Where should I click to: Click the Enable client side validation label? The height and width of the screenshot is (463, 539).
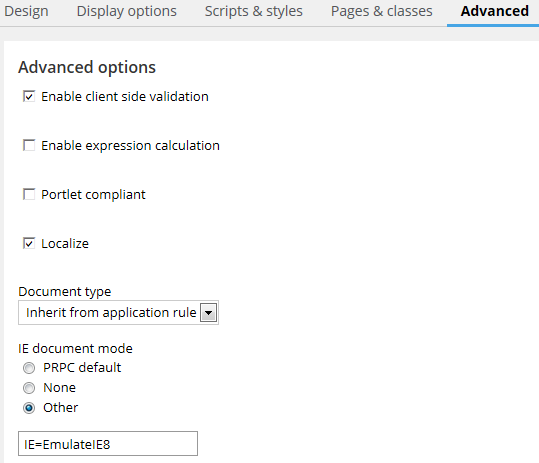[125, 97]
